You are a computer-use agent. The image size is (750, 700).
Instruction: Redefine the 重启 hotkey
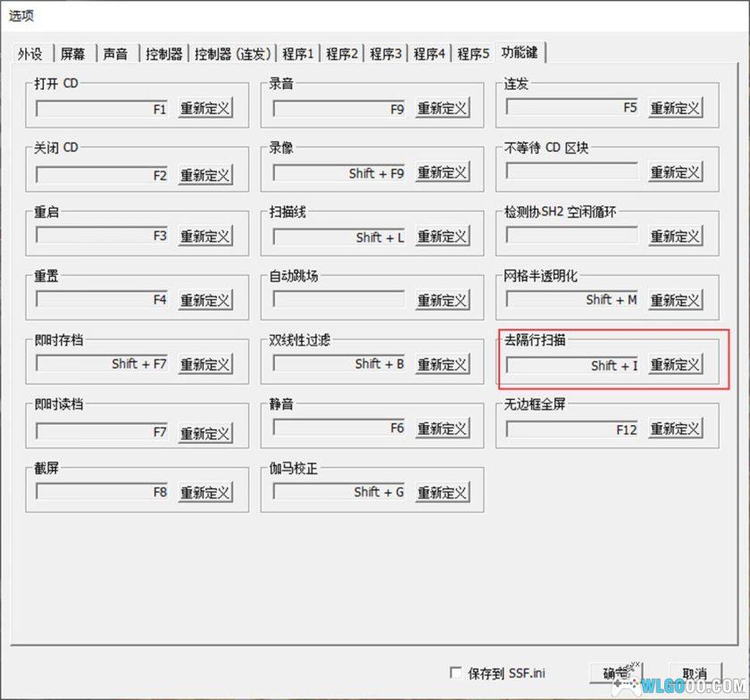(207, 237)
